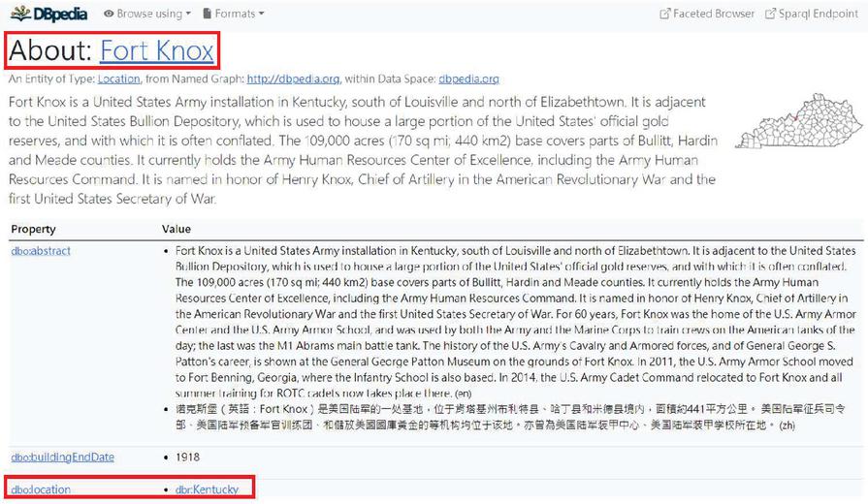
Task: Click the external link icon beside Faceted Browser
Action: 665,14
